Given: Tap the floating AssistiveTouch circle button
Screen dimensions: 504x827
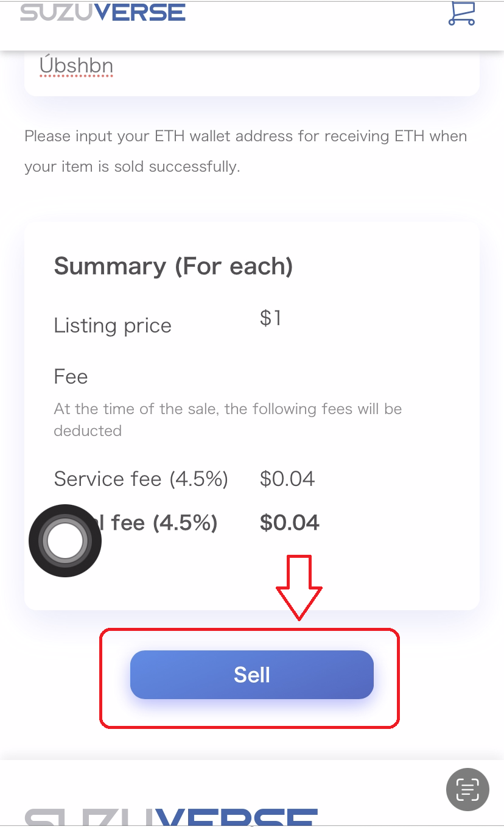Looking at the screenshot, I should coord(65,540).
